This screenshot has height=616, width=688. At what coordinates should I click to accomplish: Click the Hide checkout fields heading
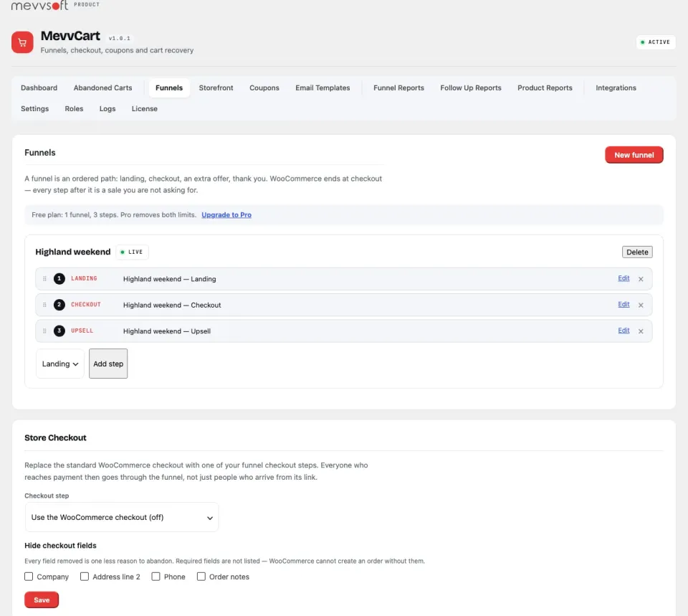pyautogui.click(x=60, y=545)
